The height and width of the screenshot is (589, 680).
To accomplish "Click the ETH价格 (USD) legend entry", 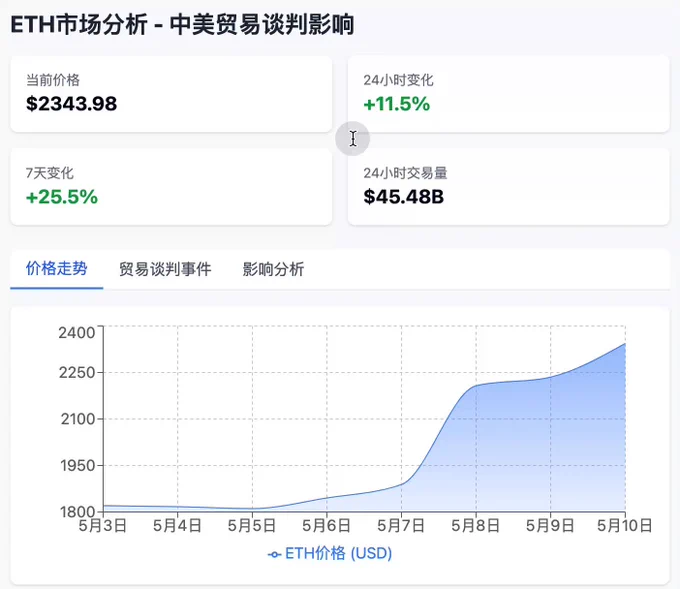I will pyautogui.click(x=330, y=553).
